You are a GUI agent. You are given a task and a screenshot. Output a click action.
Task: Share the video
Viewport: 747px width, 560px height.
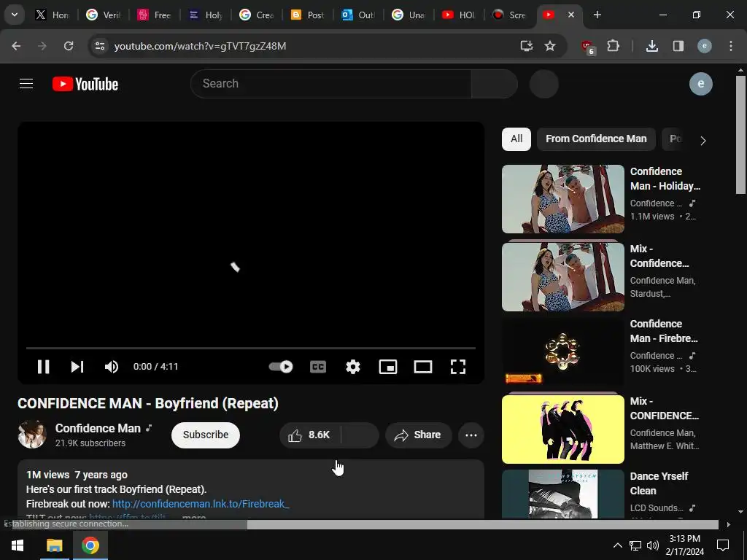pyautogui.click(x=418, y=435)
